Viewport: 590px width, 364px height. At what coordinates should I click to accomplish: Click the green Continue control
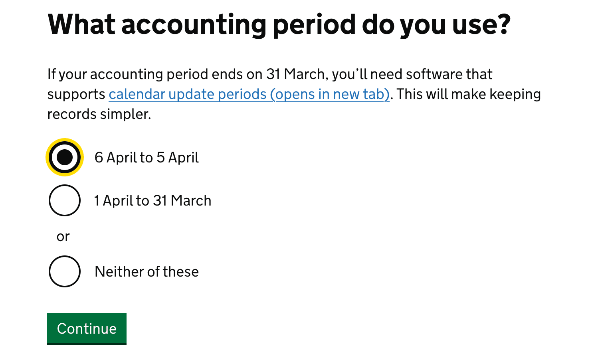[x=87, y=328]
